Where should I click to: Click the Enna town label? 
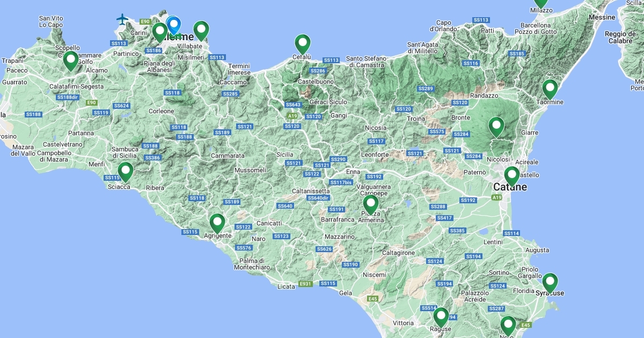pos(353,172)
